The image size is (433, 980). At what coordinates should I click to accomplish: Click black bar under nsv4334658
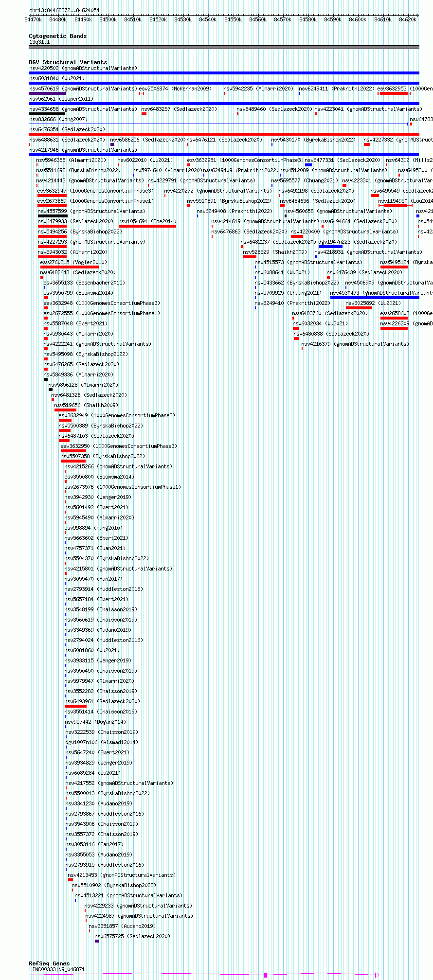[47, 114]
